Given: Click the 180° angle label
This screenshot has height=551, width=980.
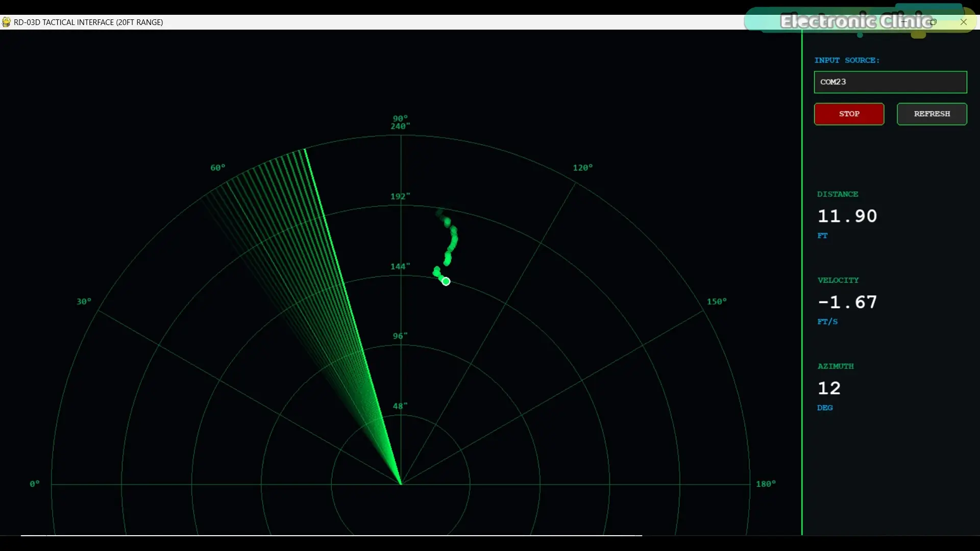Looking at the screenshot, I should (766, 484).
